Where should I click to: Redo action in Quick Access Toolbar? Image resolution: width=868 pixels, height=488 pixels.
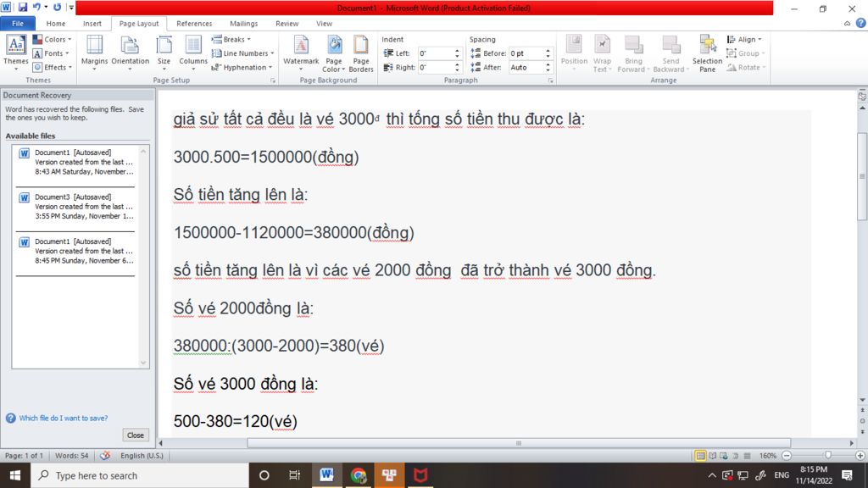pos(57,7)
